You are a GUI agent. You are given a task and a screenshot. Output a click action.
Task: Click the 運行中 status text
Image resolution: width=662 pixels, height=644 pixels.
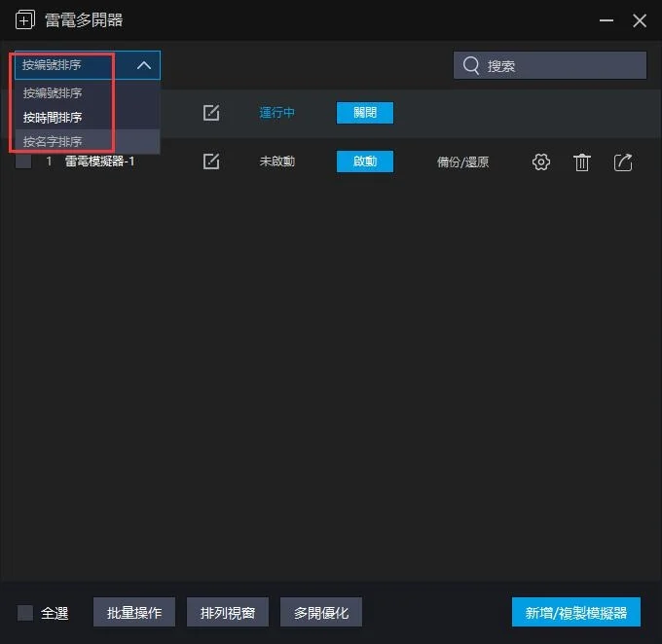point(276,113)
